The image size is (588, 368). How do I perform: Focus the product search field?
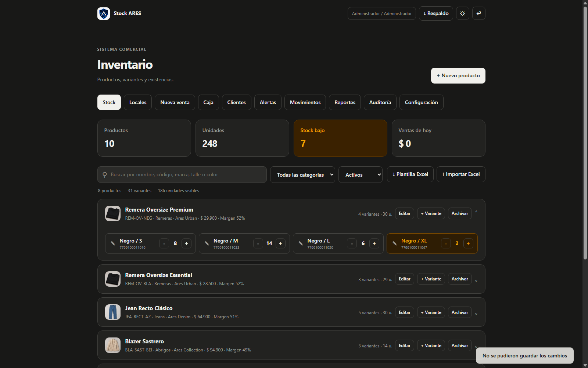point(182,175)
